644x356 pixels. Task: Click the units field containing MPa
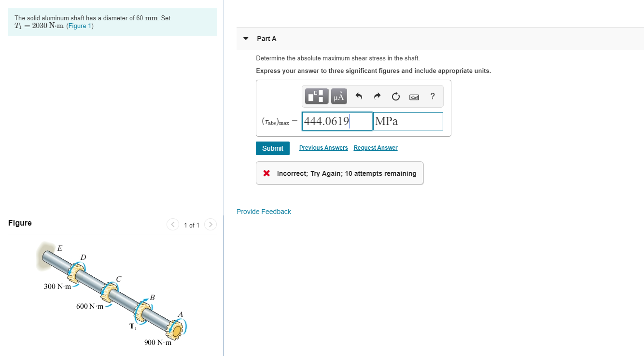point(408,121)
